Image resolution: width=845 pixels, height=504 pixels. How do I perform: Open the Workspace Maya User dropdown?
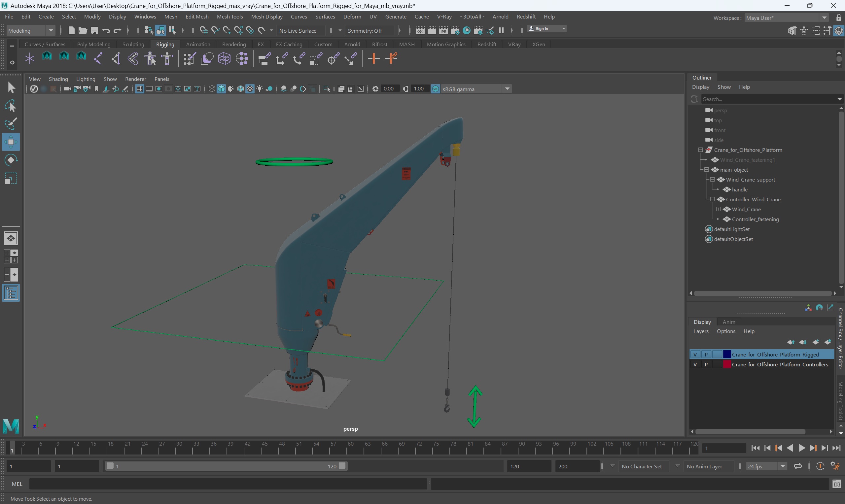coord(787,18)
